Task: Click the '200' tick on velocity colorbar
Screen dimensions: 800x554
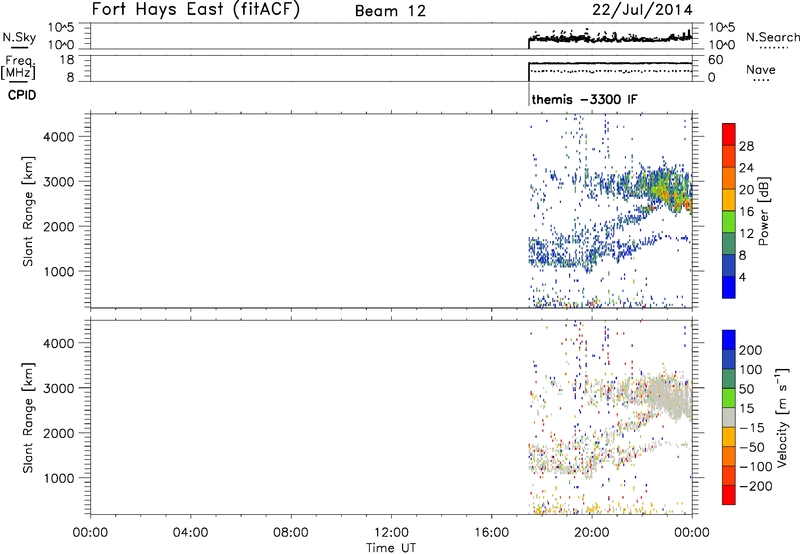Action: click(x=751, y=350)
